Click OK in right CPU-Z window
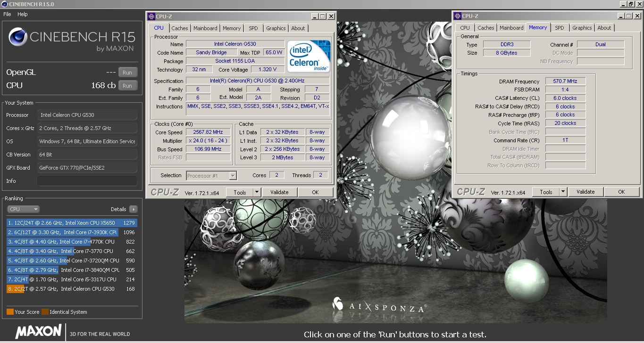644x343 pixels. click(621, 192)
